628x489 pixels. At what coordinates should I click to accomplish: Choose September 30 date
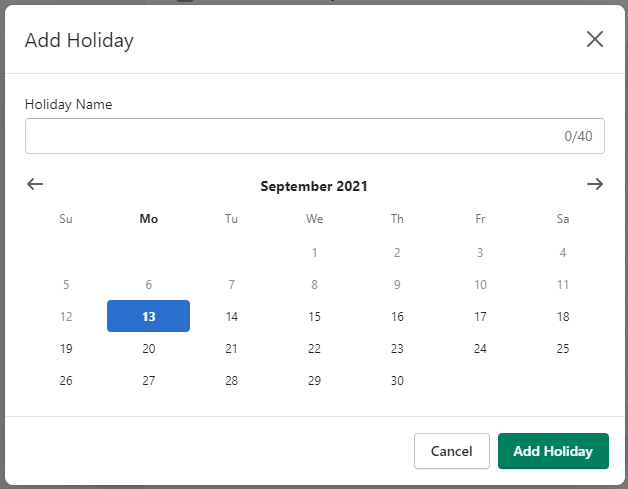pos(397,381)
